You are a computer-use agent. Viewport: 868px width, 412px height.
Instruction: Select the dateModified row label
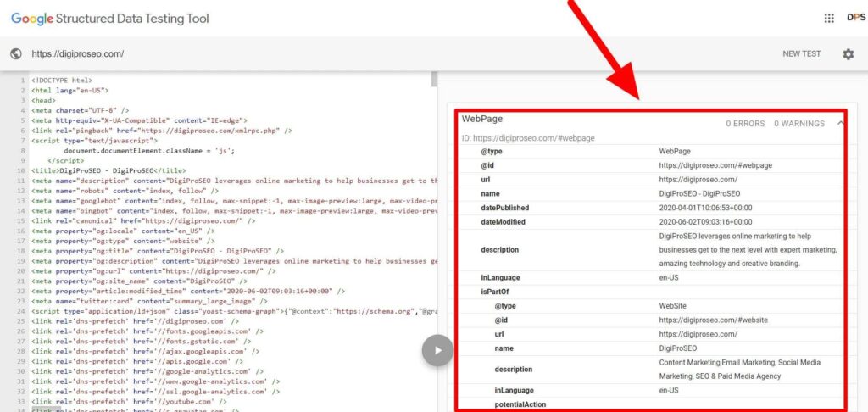pos(504,222)
